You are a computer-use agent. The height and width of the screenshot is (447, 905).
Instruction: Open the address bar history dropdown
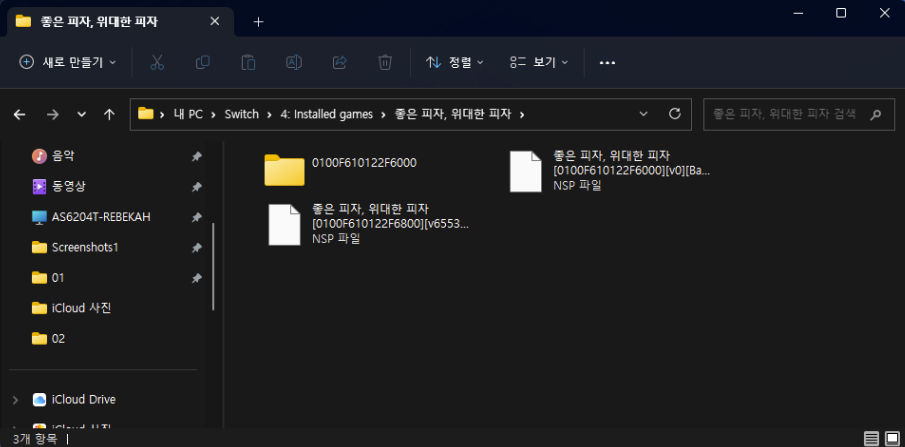click(x=644, y=114)
